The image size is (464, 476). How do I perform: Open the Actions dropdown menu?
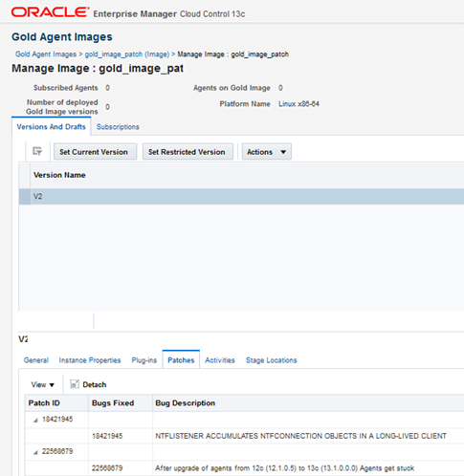267,152
